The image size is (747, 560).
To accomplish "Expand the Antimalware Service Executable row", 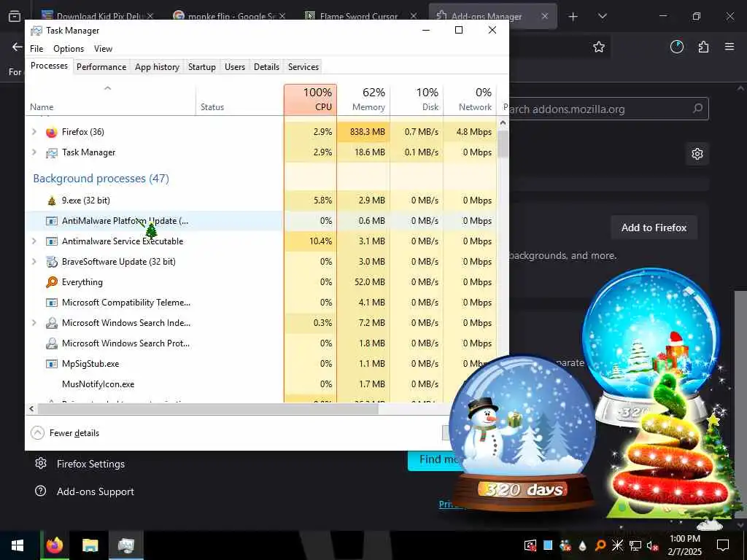I will 34,241.
